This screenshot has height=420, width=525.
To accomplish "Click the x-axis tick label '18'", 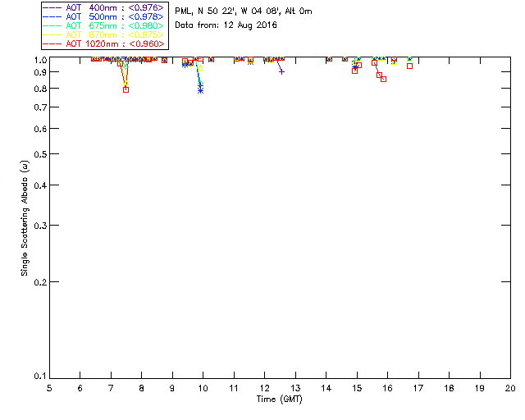I will point(449,388).
